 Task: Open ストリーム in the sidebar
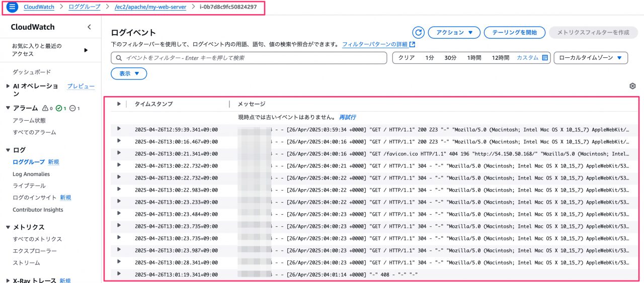point(26,263)
